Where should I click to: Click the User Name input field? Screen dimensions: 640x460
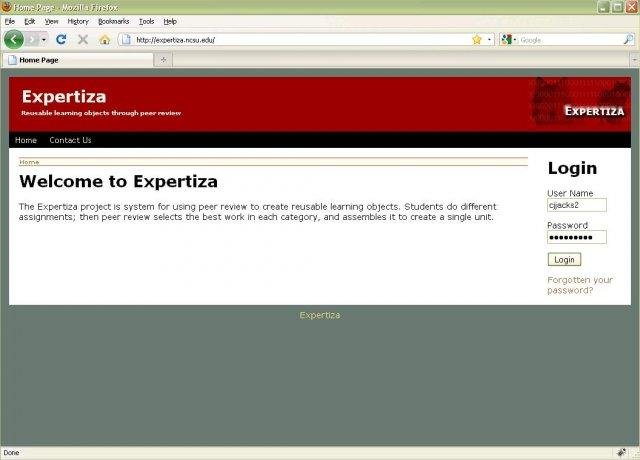(576, 205)
